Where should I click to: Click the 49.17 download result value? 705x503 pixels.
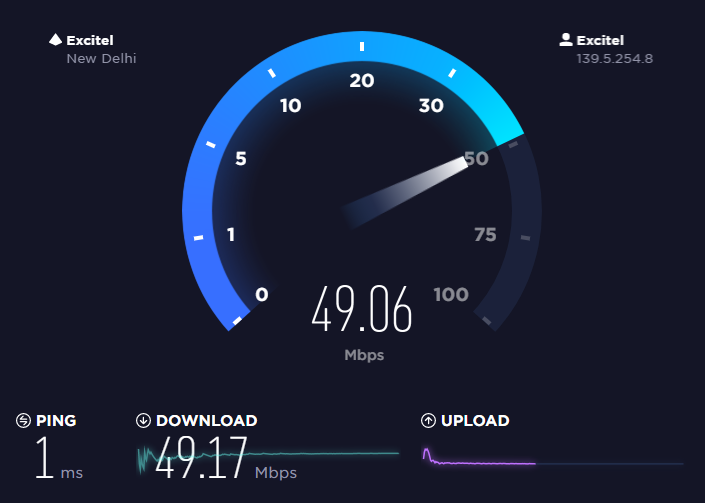(x=201, y=458)
